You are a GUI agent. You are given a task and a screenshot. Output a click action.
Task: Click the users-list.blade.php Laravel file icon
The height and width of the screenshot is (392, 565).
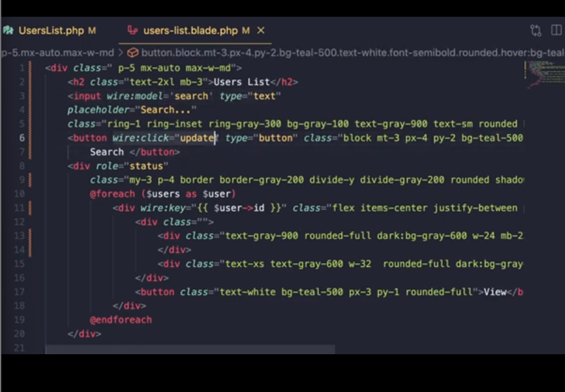click(x=133, y=30)
